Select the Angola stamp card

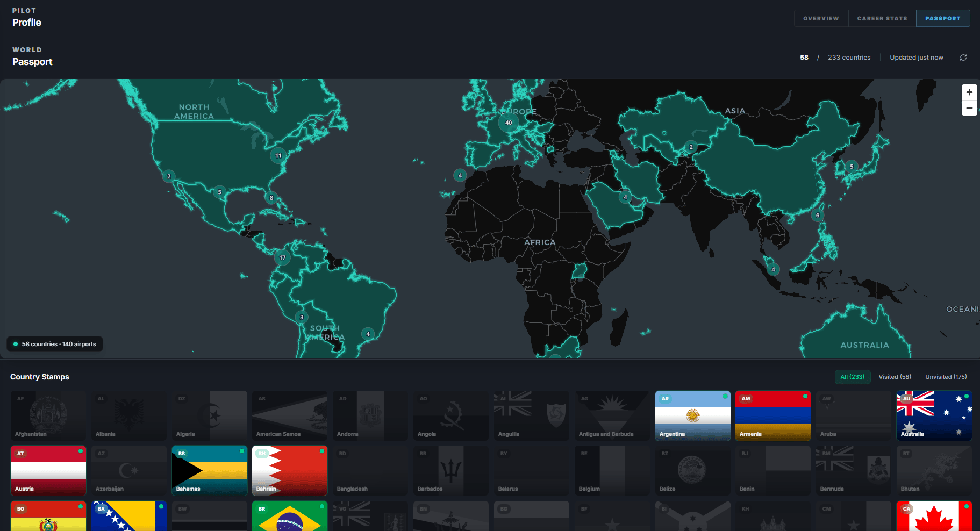(450, 416)
